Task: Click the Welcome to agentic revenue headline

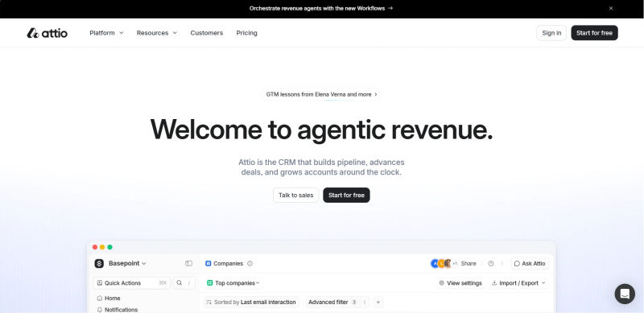Action: (321, 130)
